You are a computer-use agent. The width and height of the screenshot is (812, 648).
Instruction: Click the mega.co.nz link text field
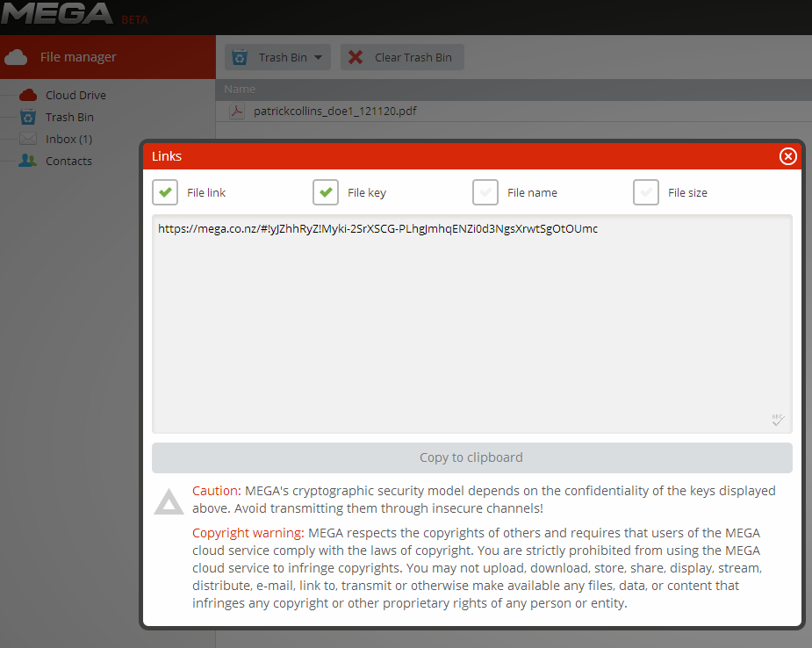pos(471,324)
